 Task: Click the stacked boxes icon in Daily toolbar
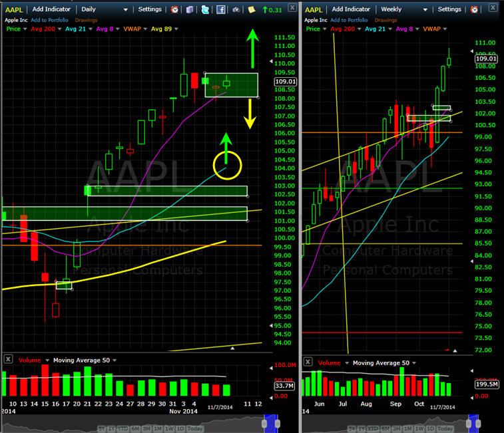190,9
